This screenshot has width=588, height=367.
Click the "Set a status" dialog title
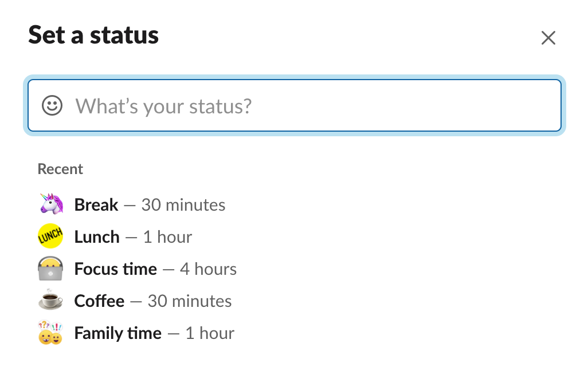coord(93,35)
